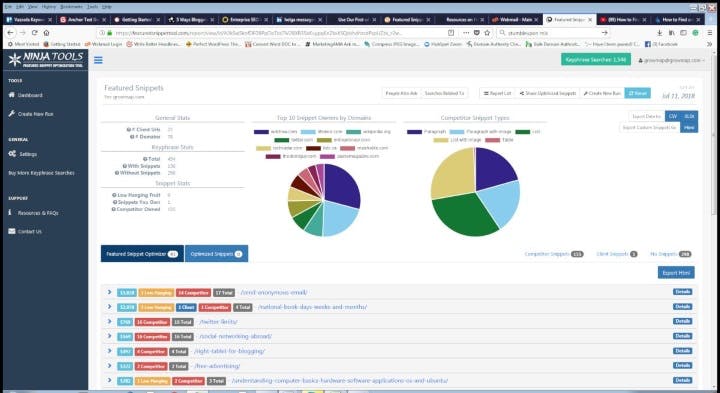
Task: Expand the /free-advertising/ row
Action: 109,365
